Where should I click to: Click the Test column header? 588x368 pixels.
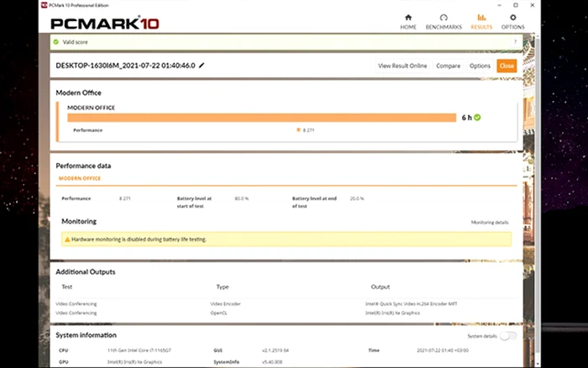click(x=66, y=287)
